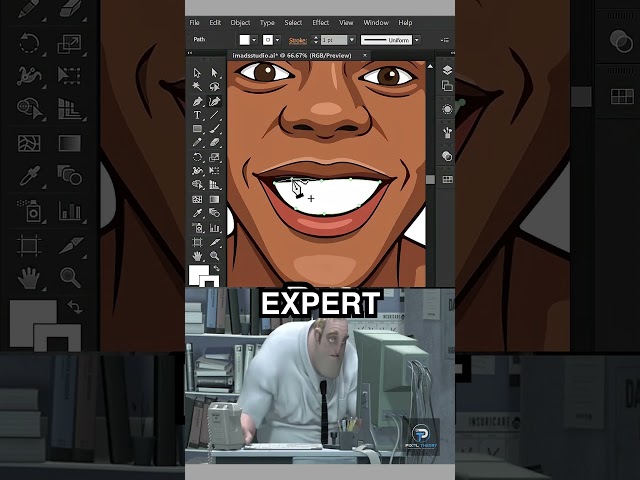Select the Rotate tool
Image resolution: width=640 pixels, height=480 pixels.
(x=197, y=157)
